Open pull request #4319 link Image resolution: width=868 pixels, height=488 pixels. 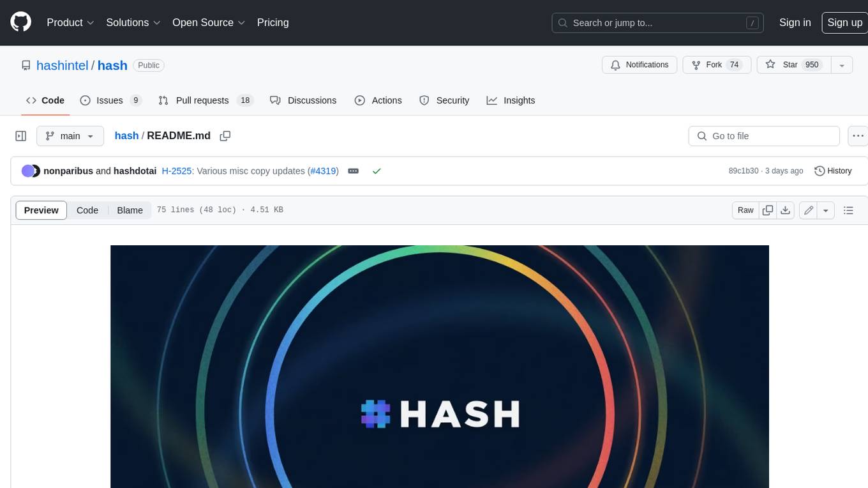[x=323, y=171]
